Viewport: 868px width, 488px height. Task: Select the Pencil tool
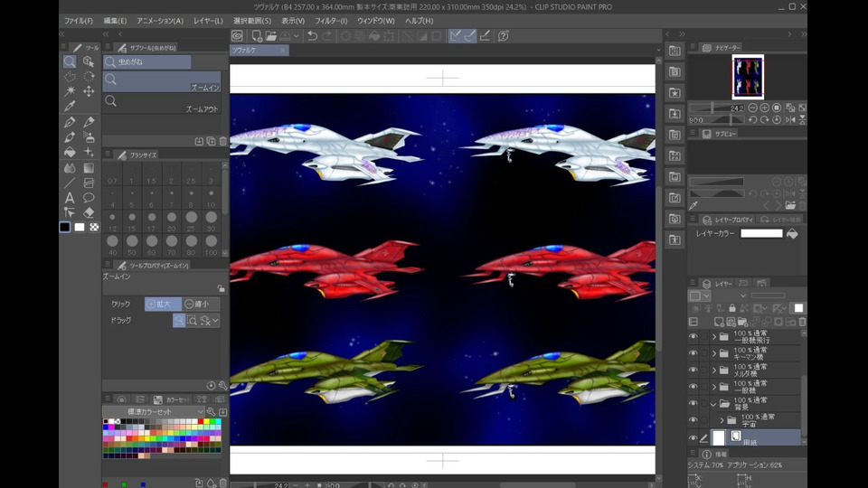click(x=89, y=122)
